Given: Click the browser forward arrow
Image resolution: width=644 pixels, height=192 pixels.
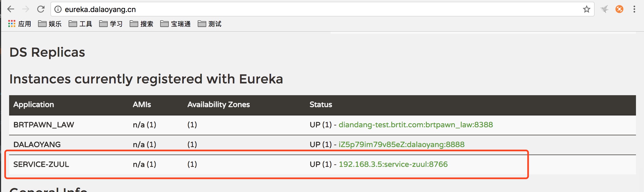Looking at the screenshot, I should (x=26, y=9).
